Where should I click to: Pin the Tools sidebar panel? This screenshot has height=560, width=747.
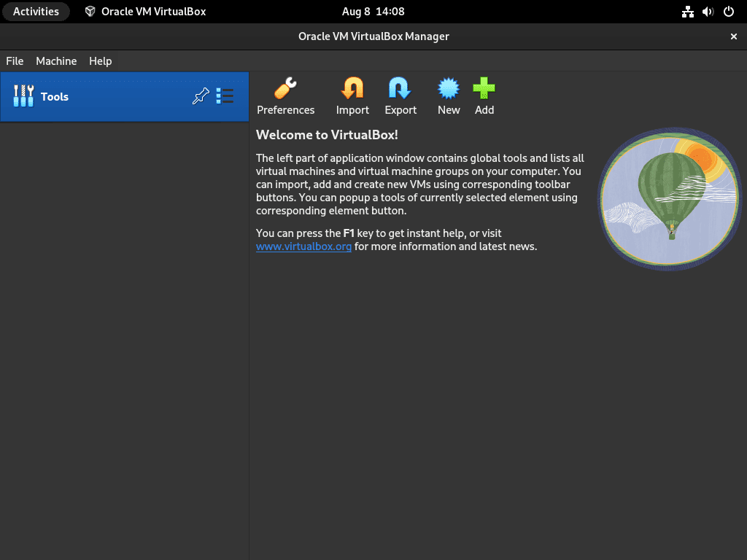201,96
